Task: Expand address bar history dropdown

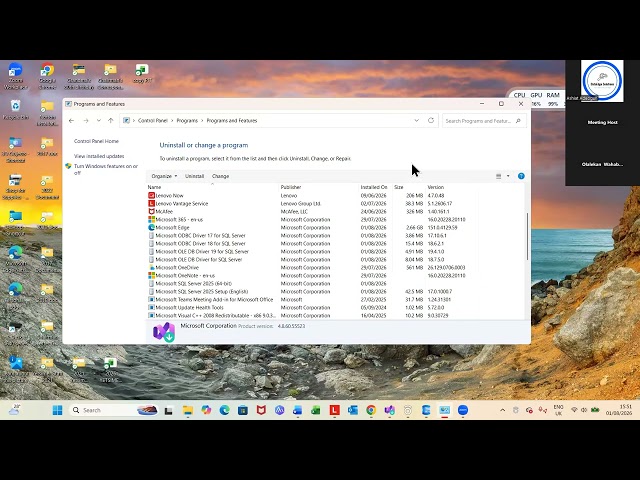Action: (x=416, y=120)
